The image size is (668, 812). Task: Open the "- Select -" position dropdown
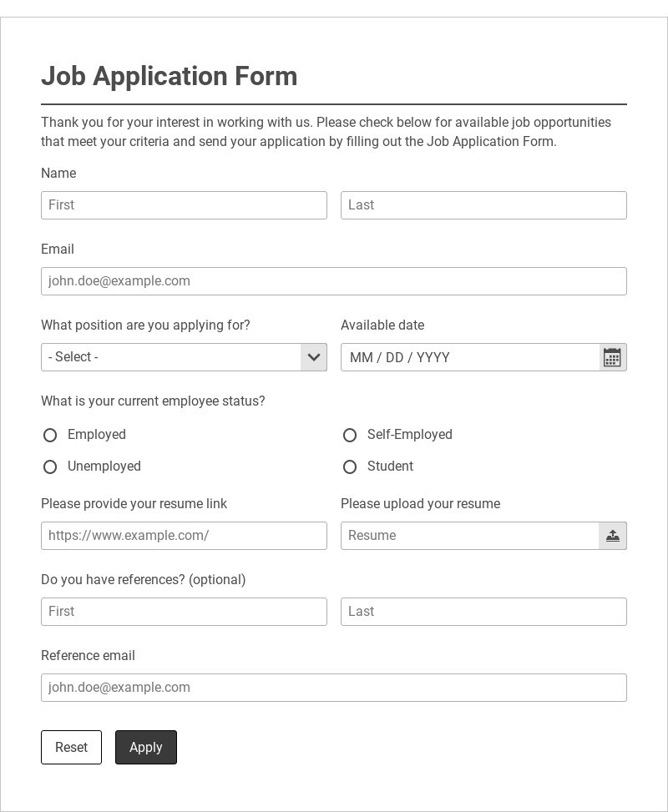[x=171, y=357]
